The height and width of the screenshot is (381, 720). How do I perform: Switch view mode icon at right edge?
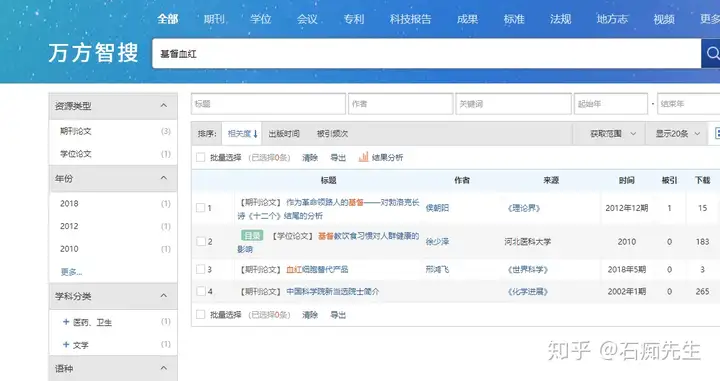click(x=717, y=134)
